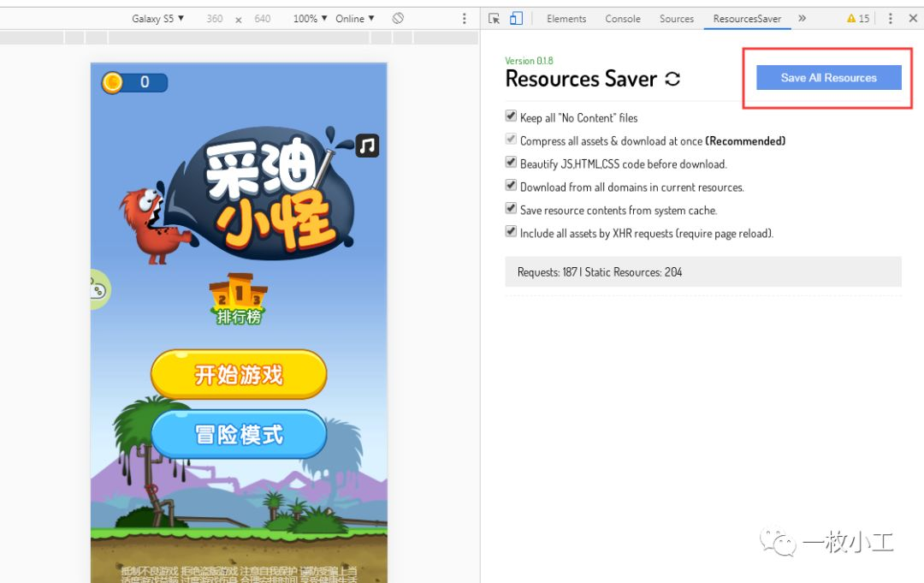Viewport: 924px width, 583px height.
Task: Toggle Keep all No Content files checkbox
Action: coord(511,116)
